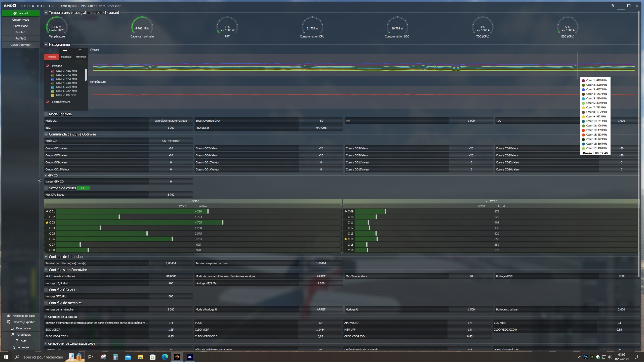Collapse the Mode Contrôle section
644x362 pixels.
point(46,114)
